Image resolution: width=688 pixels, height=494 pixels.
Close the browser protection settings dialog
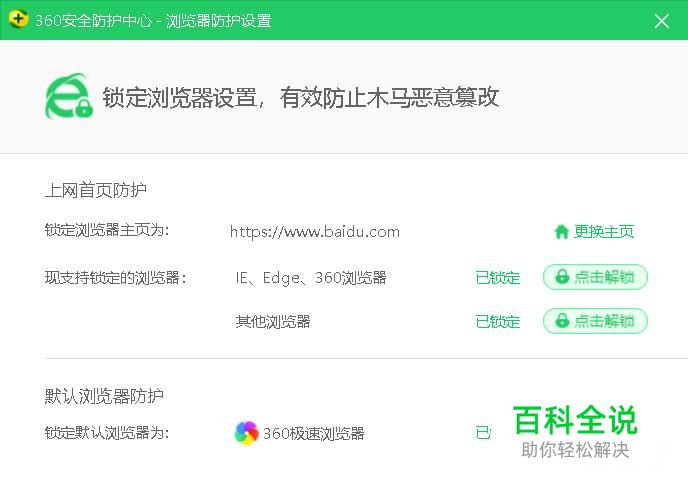[661, 21]
